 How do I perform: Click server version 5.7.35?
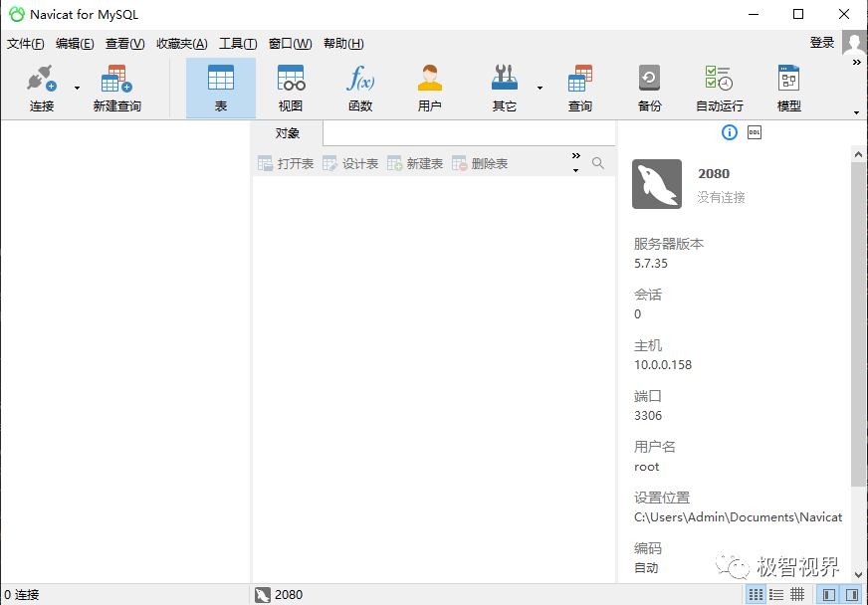click(x=650, y=264)
